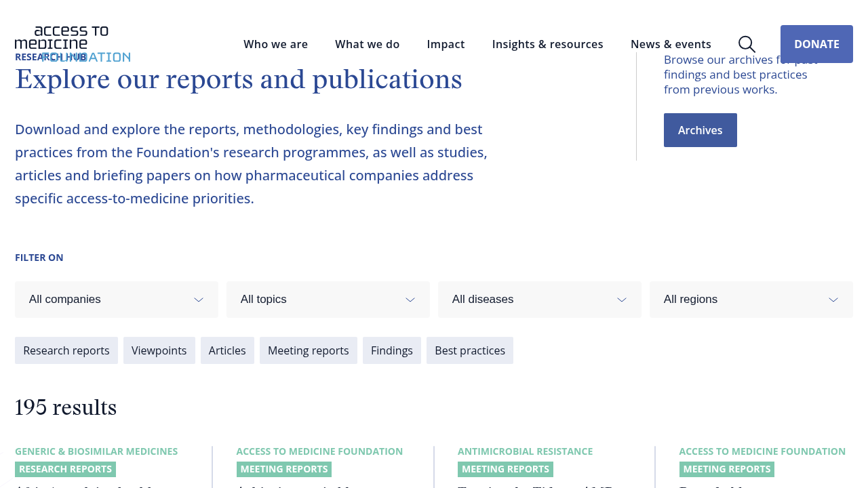
Task: Expand the All companies dropdown
Action: 117,300
